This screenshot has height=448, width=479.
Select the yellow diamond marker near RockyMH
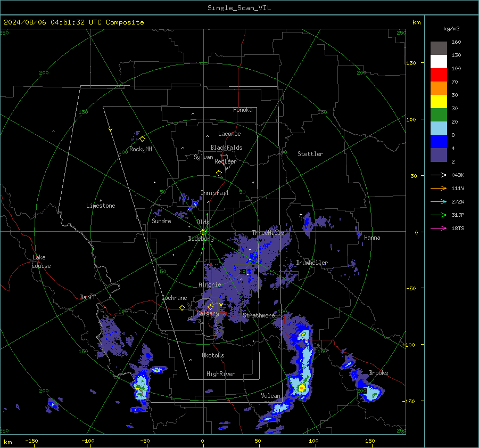(x=142, y=139)
